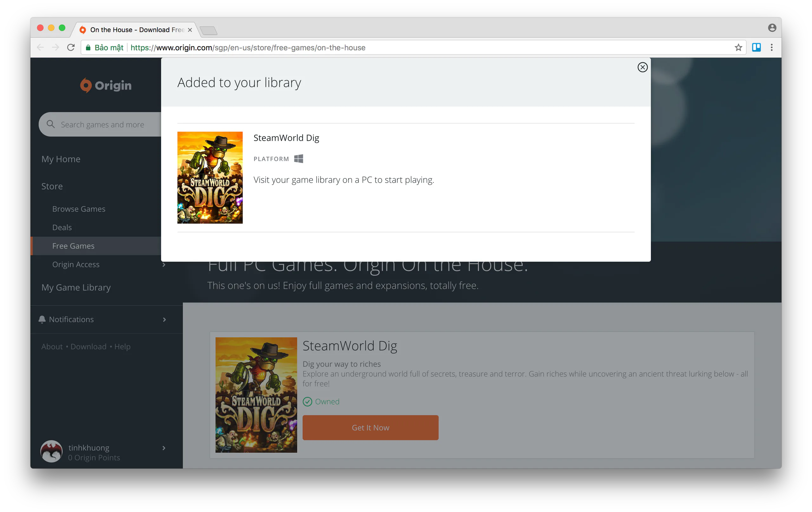Open the Store section
This screenshot has height=512, width=812.
[52, 186]
